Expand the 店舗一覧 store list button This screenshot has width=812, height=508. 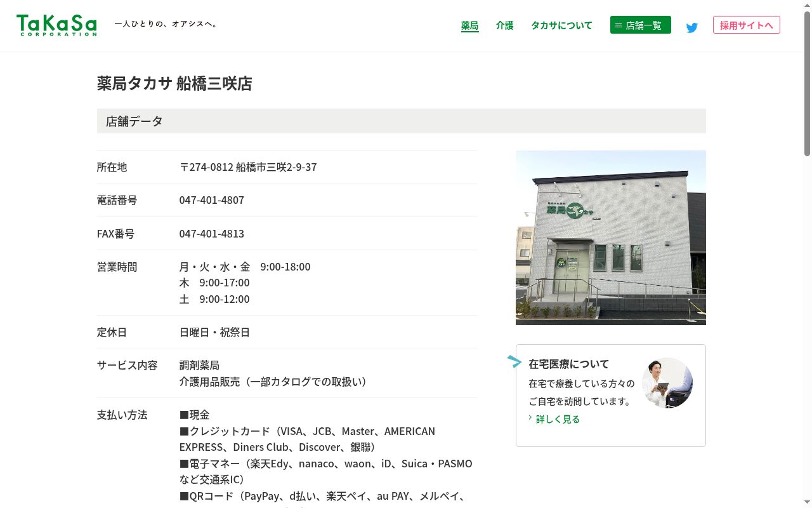[641, 25]
